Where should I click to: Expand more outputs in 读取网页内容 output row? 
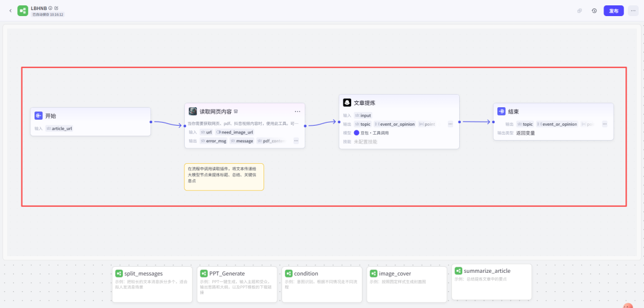click(x=296, y=141)
